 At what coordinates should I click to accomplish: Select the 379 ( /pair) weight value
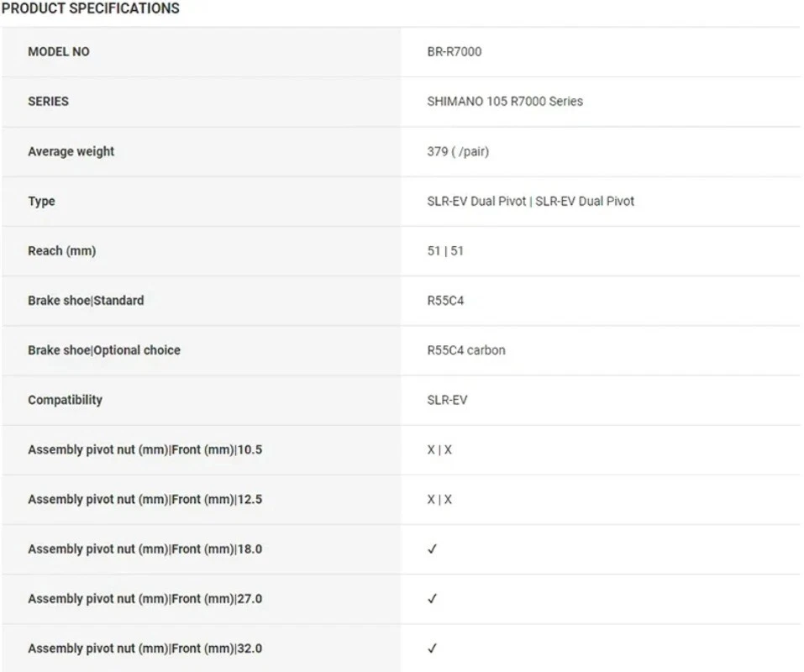pyautogui.click(x=458, y=151)
